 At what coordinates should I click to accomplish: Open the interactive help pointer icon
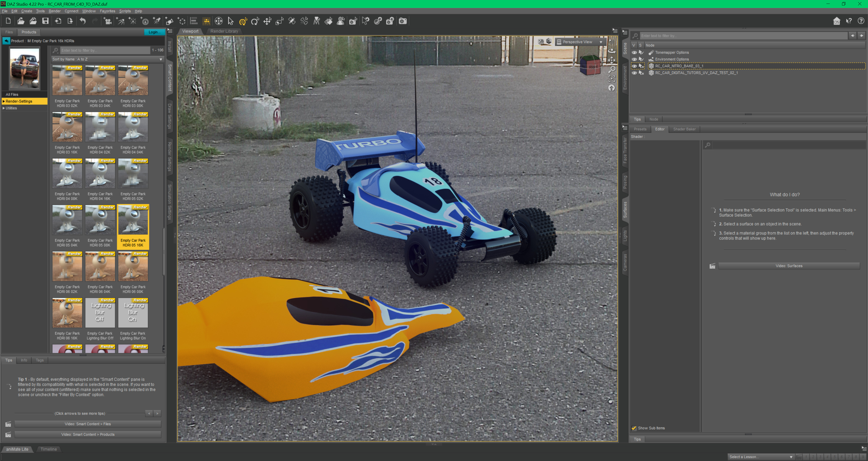849,21
